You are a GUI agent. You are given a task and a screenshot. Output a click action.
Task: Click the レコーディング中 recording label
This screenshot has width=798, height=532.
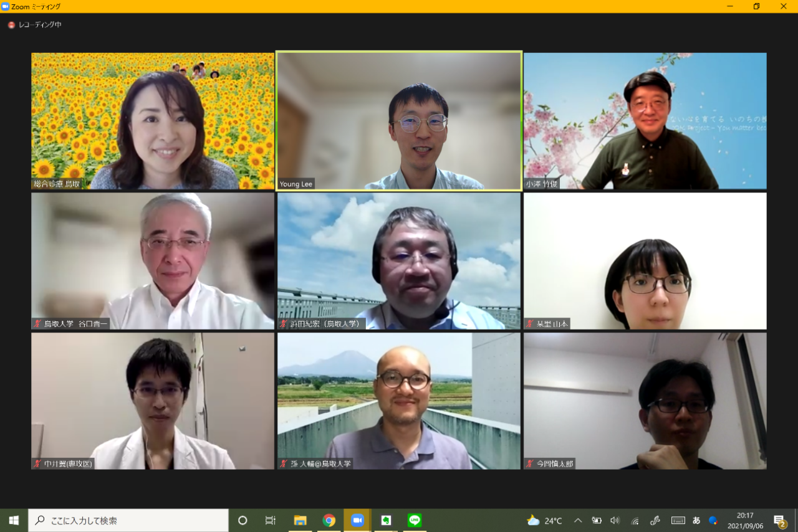[x=40, y=25]
